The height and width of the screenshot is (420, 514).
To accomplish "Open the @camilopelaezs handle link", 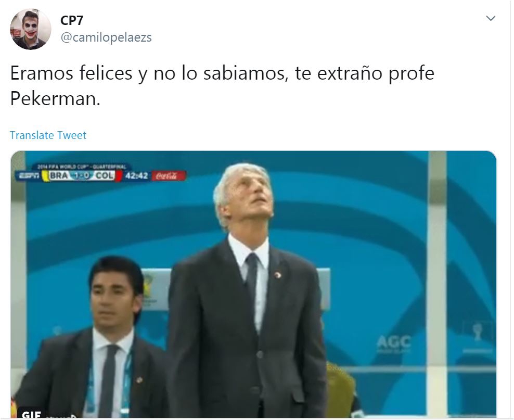I will pyautogui.click(x=106, y=37).
